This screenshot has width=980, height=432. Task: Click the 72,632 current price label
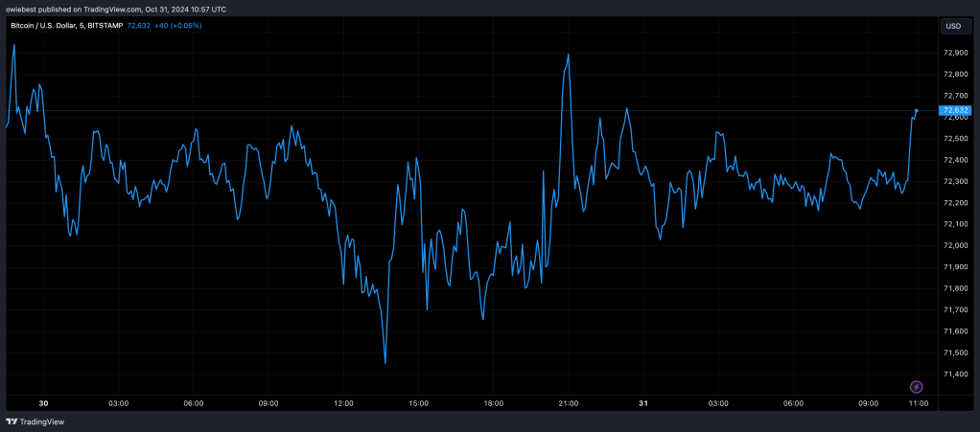point(956,110)
